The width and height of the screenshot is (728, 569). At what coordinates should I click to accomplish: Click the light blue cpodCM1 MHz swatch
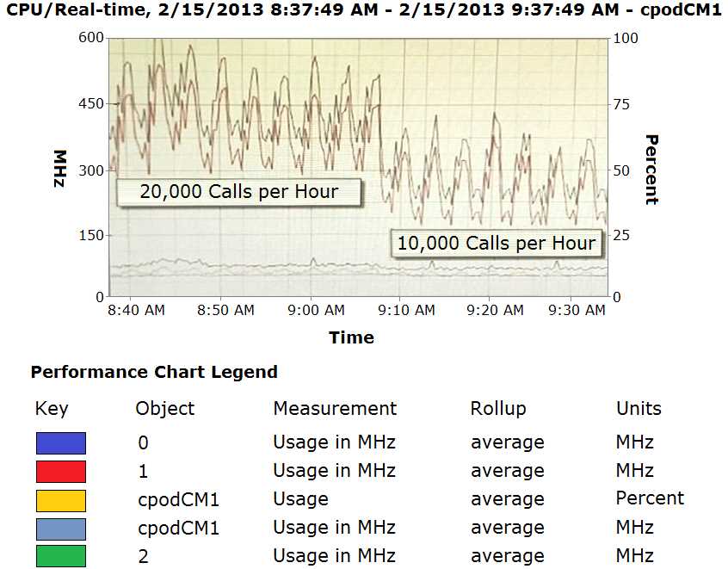[x=60, y=528]
